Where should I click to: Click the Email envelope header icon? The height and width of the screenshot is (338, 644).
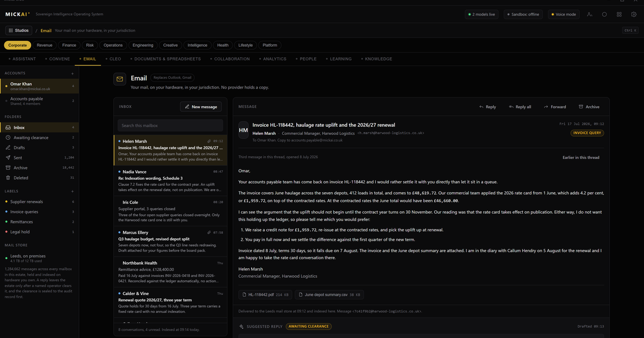pos(120,79)
